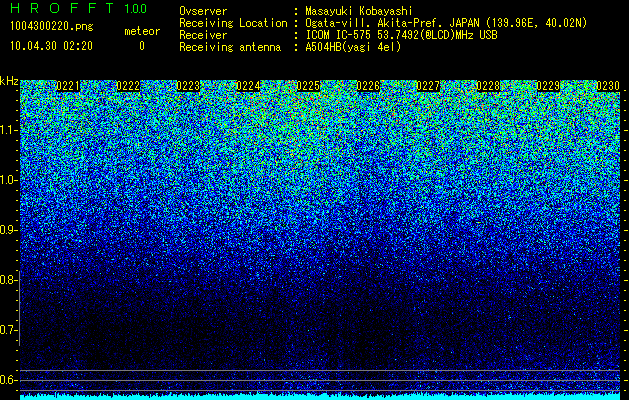This screenshot has height=400, width=629.
Task: Click the kHz axis unit label
Action: click(9, 81)
